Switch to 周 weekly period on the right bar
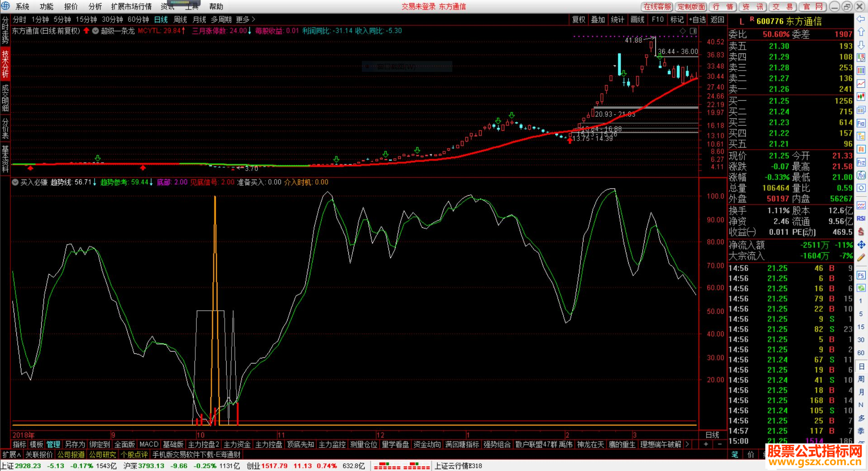Viewport: 868px width, 471px height. point(861,379)
